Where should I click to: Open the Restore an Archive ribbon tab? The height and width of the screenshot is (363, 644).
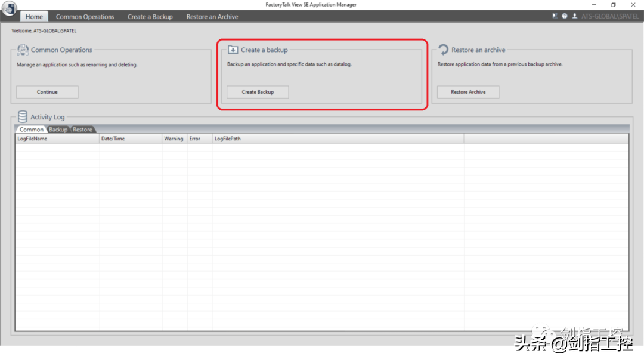[x=212, y=17]
